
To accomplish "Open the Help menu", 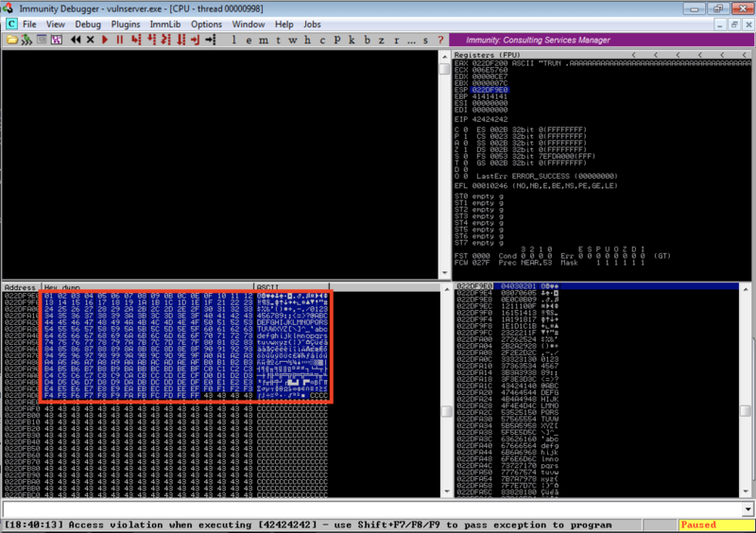I will click(284, 25).
